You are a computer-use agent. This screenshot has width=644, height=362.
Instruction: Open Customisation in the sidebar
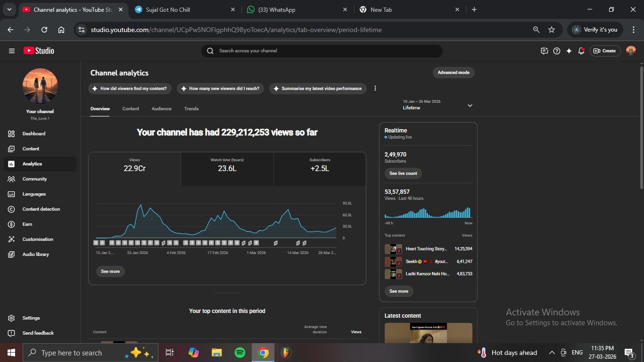38,239
